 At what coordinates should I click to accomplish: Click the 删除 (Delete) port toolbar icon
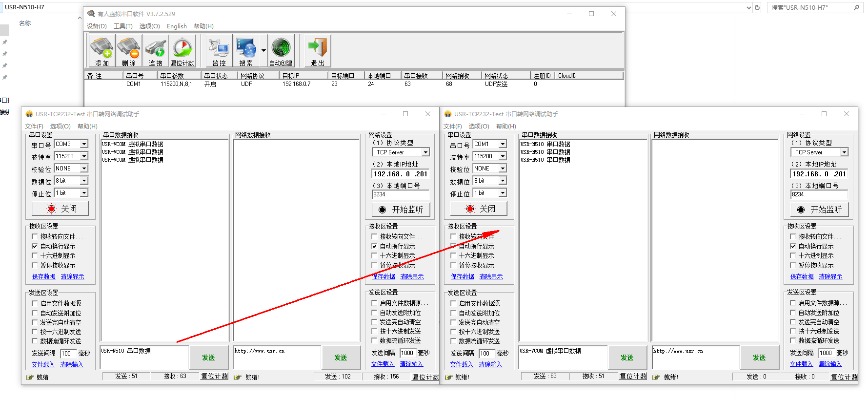click(129, 51)
